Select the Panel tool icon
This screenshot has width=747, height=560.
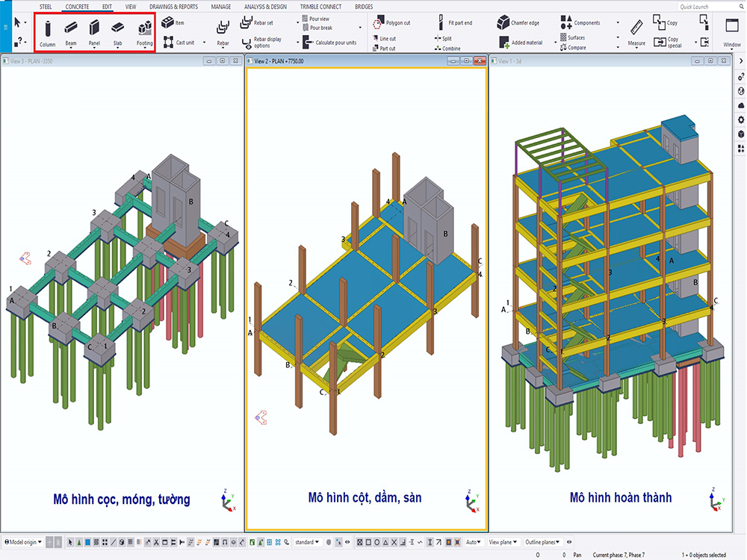94,29
